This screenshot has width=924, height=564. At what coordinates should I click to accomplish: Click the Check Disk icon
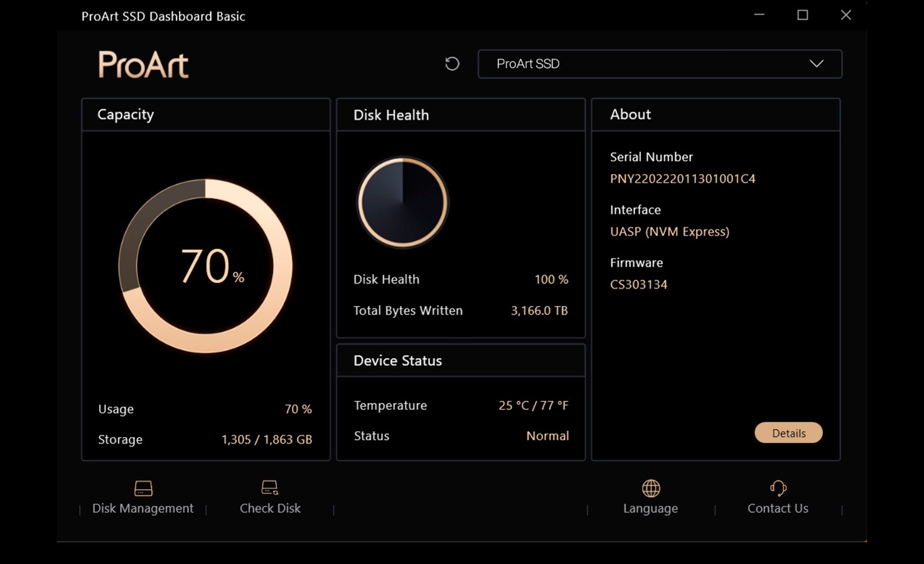[270, 487]
